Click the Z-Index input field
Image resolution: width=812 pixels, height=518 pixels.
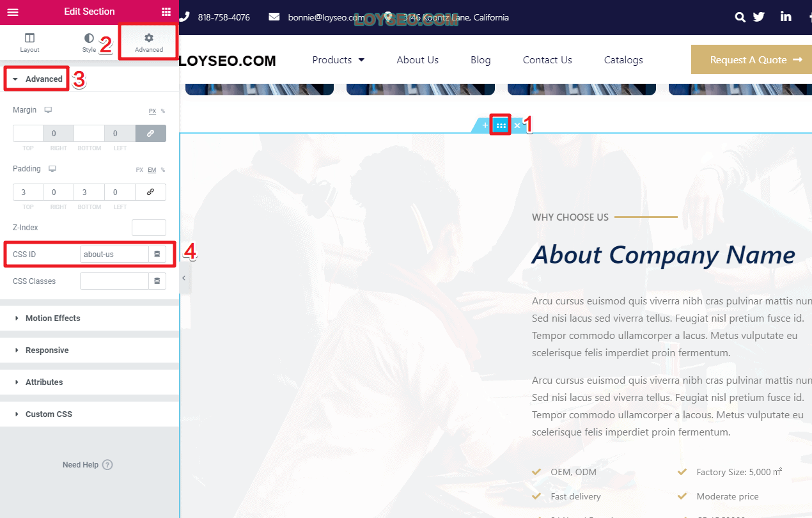click(149, 228)
